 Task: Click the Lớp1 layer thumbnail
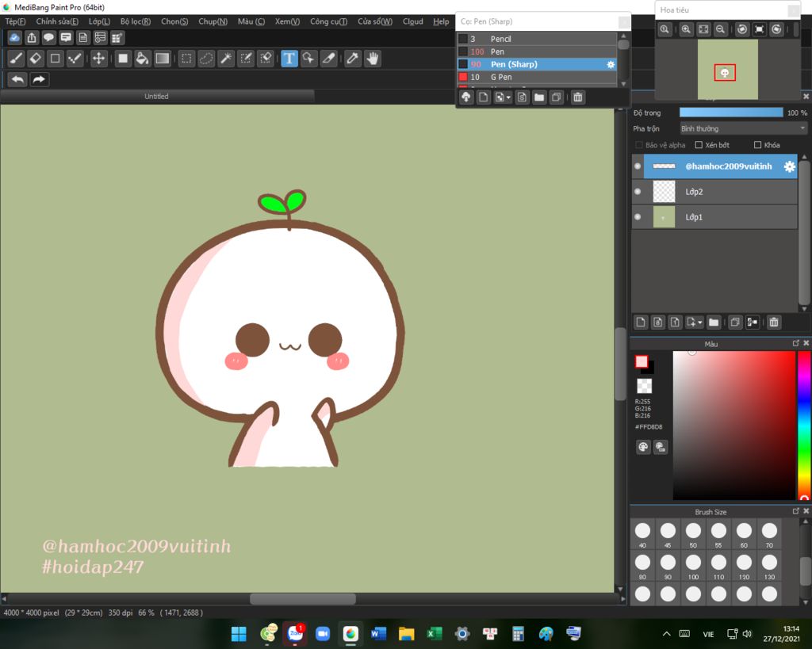(x=664, y=217)
